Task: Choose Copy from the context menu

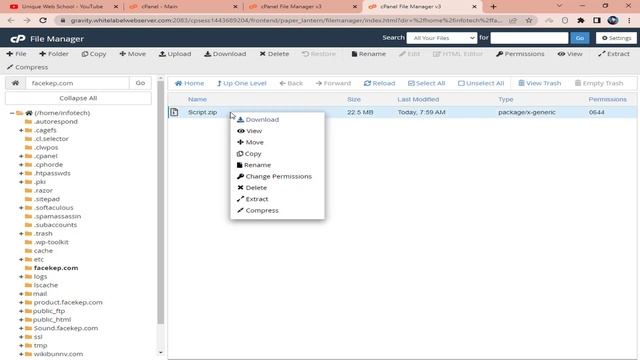Action: pyautogui.click(x=249, y=154)
